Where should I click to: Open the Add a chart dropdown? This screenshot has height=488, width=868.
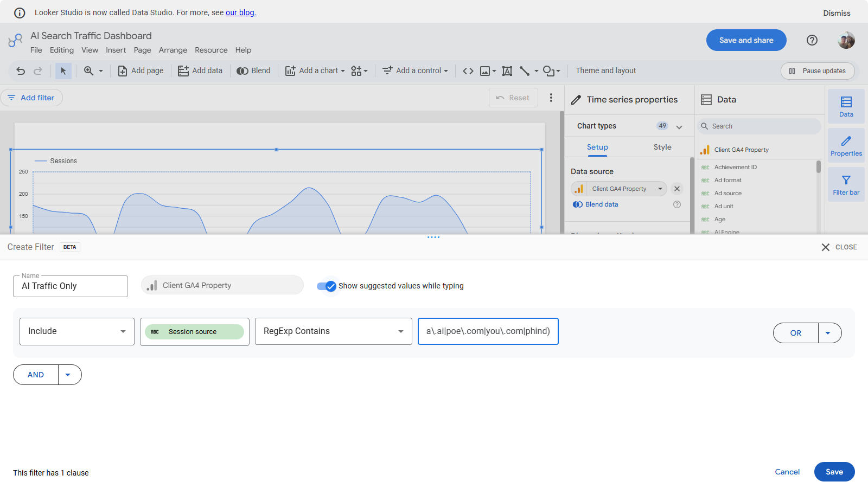(315, 70)
